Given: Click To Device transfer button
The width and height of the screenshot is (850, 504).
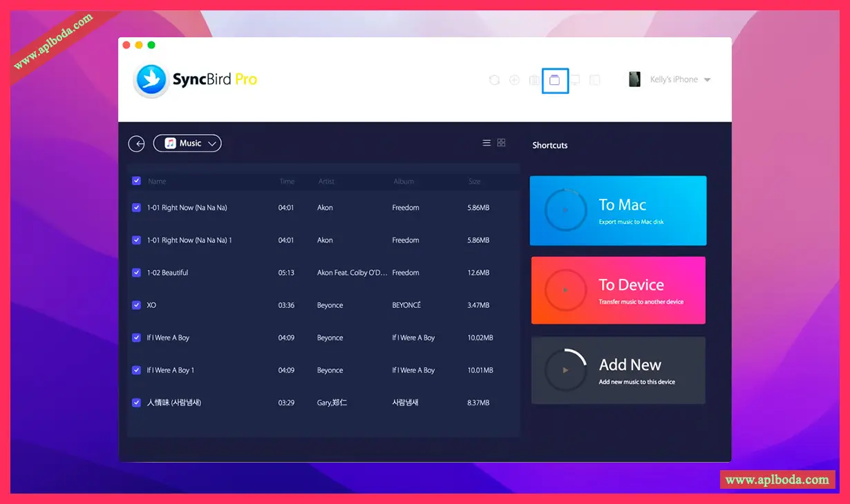Looking at the screenshot, I should click(618, 291).
